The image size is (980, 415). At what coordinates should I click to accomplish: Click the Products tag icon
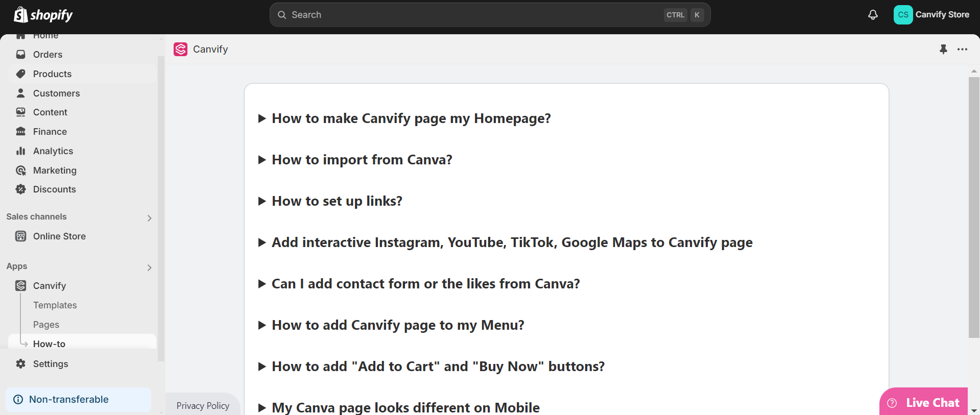pyautogui.click(x=20, y=74)
